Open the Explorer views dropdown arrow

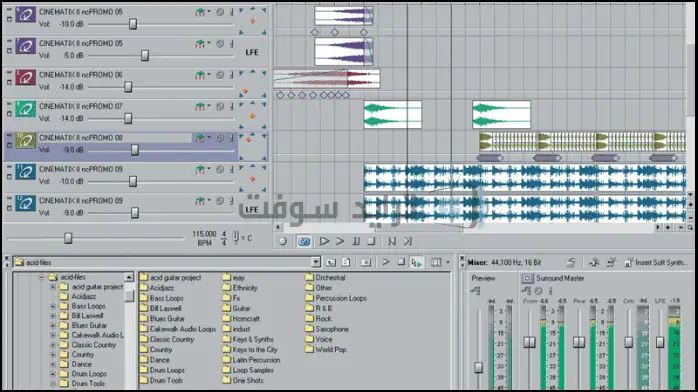point(448,263)
